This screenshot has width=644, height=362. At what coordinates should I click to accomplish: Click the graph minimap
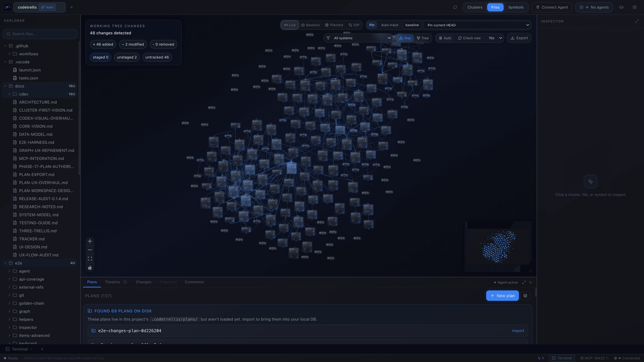tap(498, 246)
